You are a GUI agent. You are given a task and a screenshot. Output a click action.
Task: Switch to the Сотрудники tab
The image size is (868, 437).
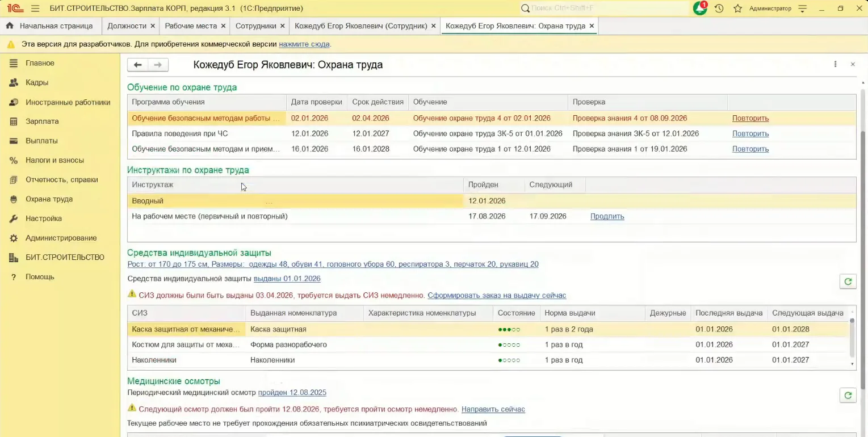[255, 26]
